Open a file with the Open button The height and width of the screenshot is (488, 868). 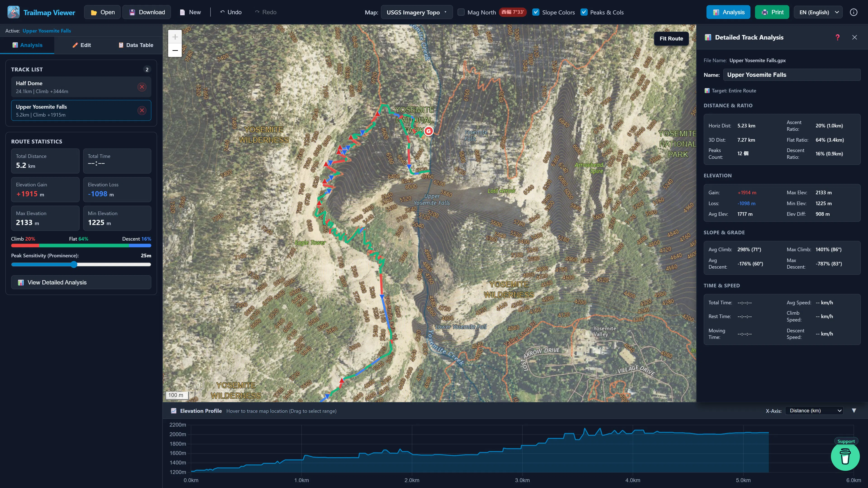click(x=102, y=12)
